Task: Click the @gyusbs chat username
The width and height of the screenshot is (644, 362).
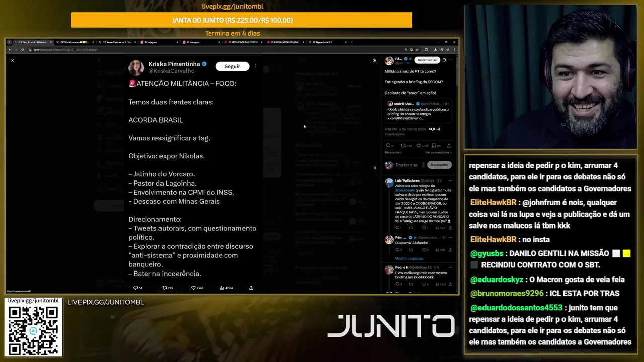Action: [487, 254]
